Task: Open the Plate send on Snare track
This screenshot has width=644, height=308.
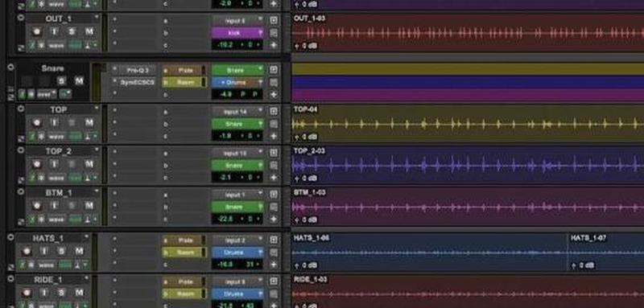Action: pyautogui.click(x=184, y=70)
